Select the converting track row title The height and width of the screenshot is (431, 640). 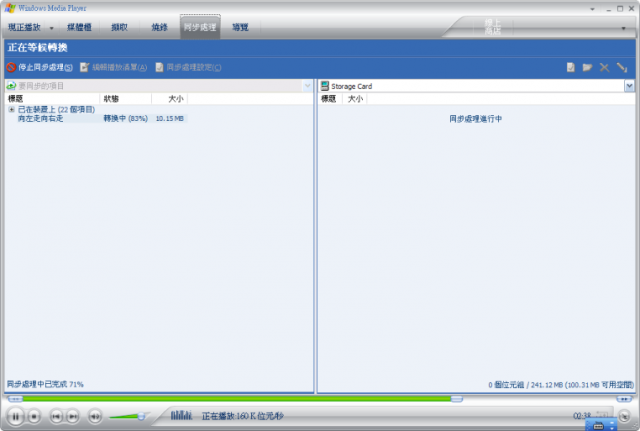(40, 118)
